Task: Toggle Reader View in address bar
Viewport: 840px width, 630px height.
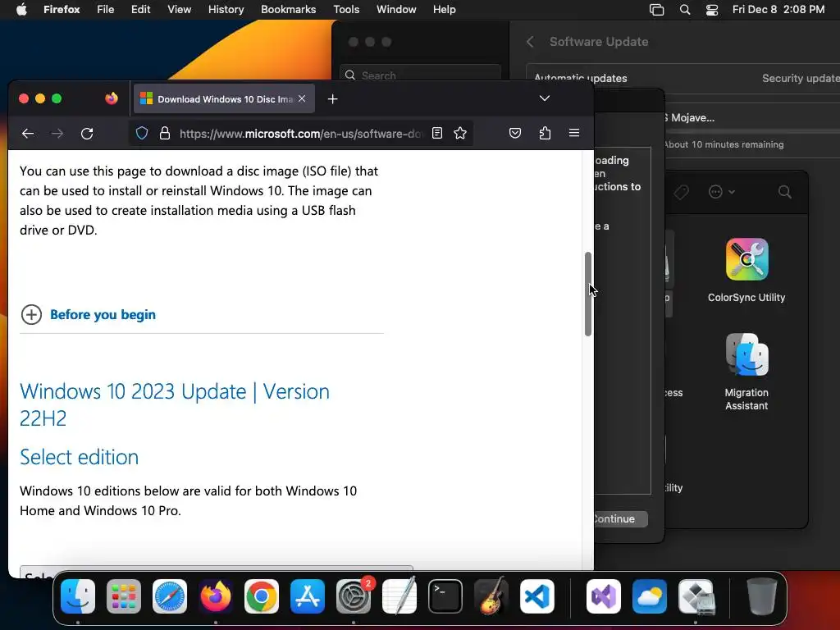Action: pyautogui.click(x=437, y=134)
